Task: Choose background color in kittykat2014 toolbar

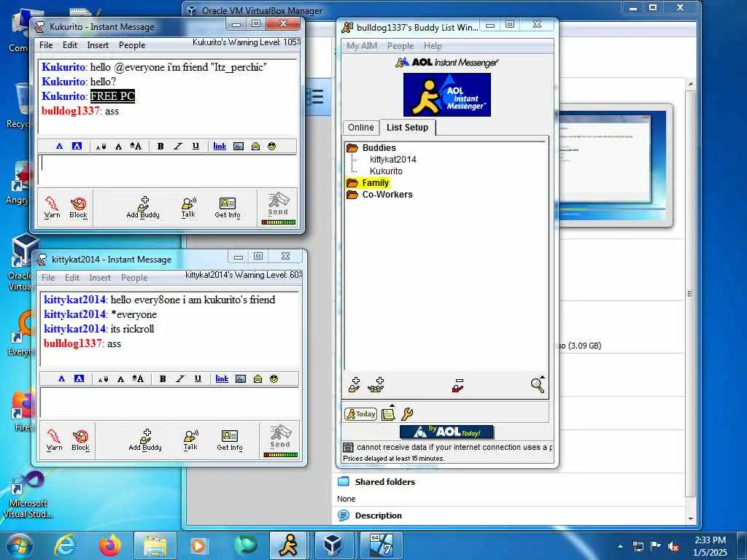Action: click(79, 379)
